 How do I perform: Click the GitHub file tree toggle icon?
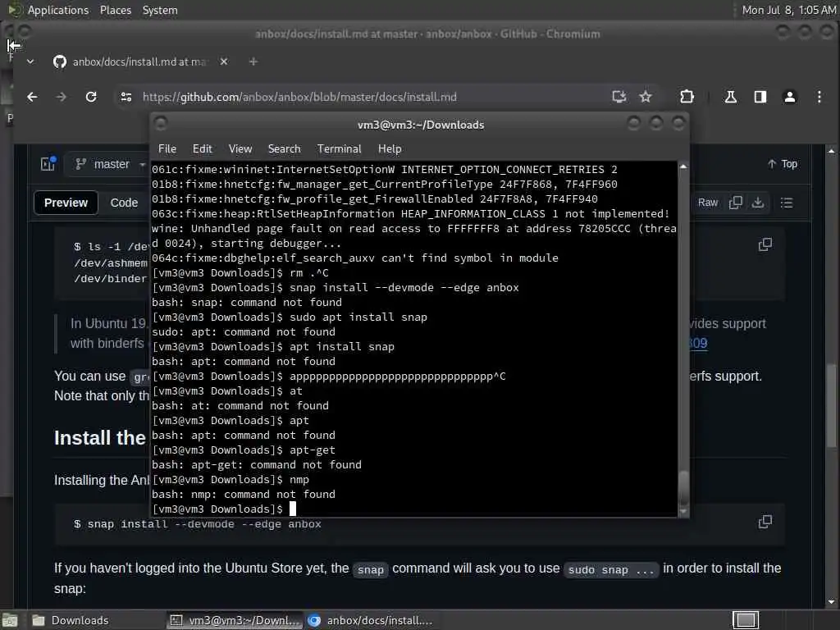pos(48,163)
